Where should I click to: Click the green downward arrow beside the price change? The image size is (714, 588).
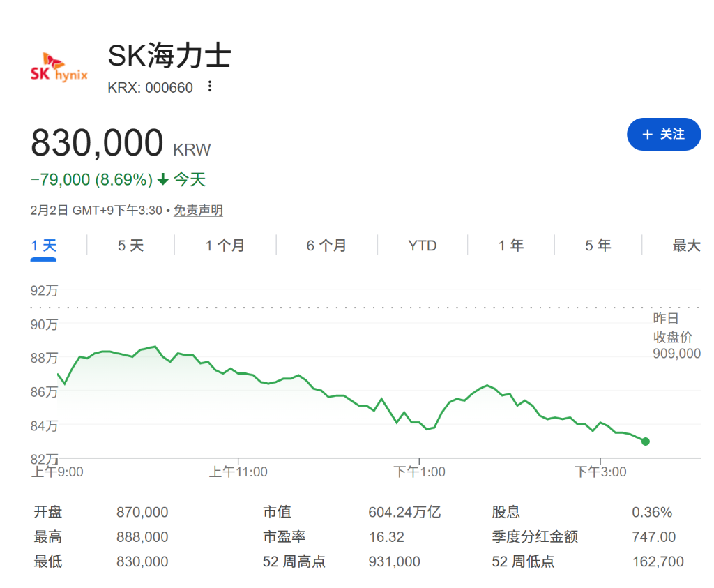(x=162, y=179)
